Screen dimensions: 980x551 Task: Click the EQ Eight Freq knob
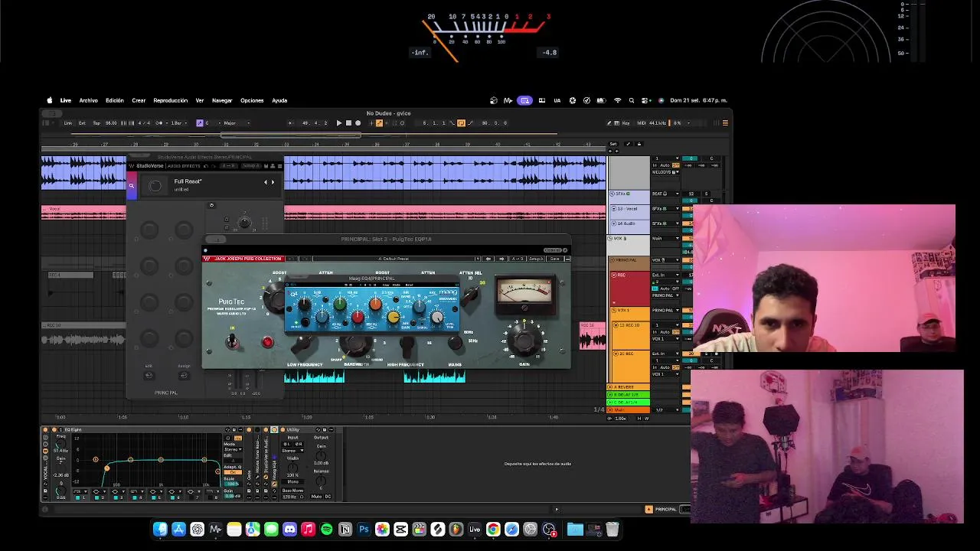(61, 445)
